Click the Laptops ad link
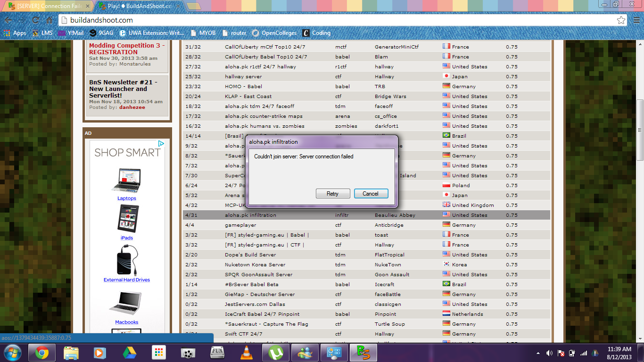Viewport: 644px width, 362px height. pyautogui.click(x=127, y=198)
